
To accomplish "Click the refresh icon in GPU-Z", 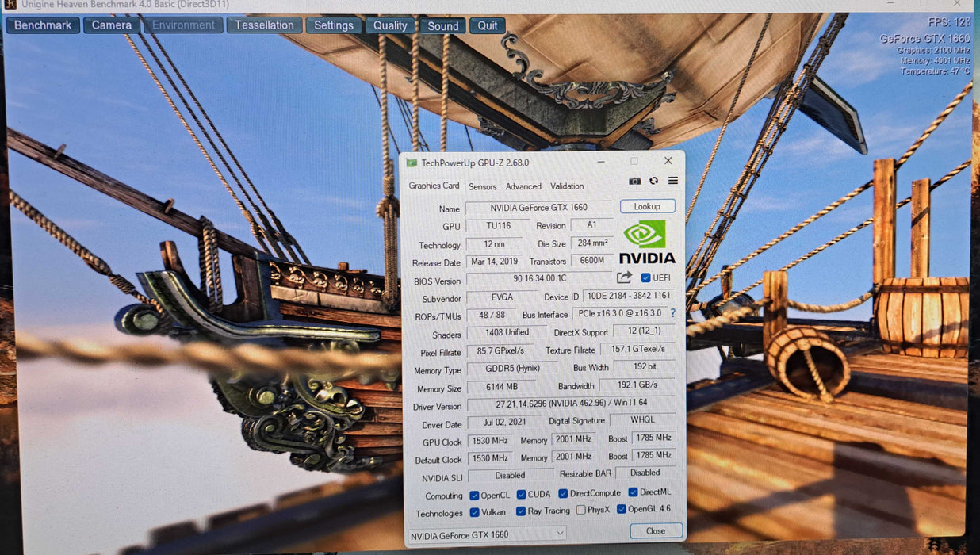I will tap(653, 181).
